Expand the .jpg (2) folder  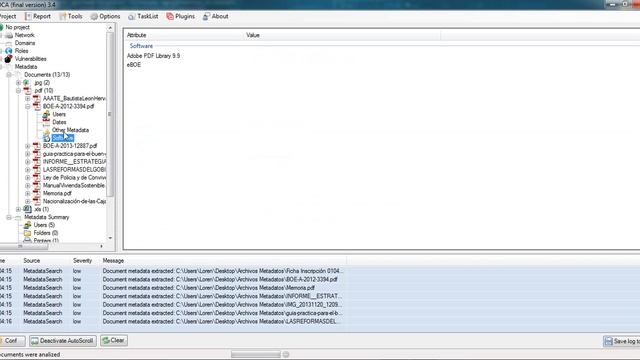(x=18, y=82)
